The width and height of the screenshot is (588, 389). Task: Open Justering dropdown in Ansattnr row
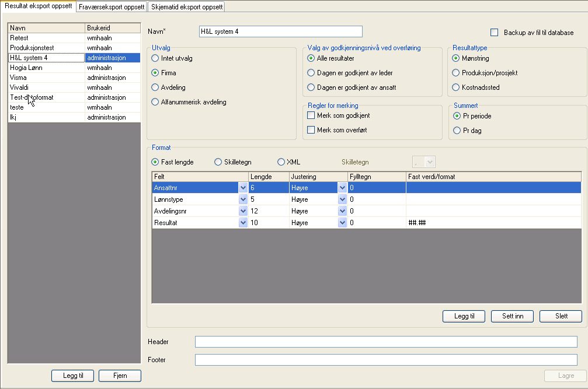[342, 188]
